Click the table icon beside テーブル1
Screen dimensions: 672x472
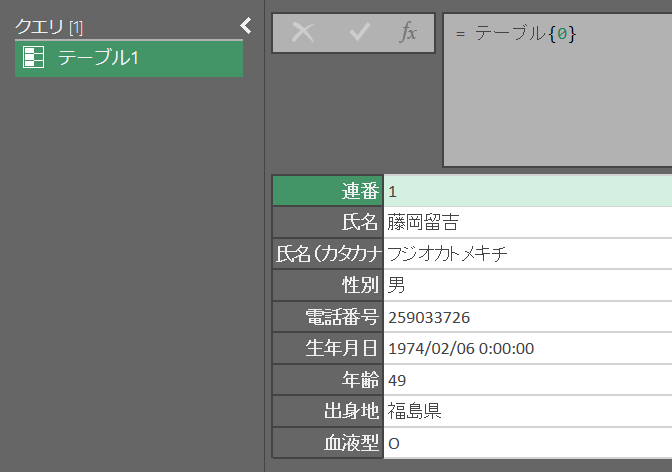tap(33, 58)
